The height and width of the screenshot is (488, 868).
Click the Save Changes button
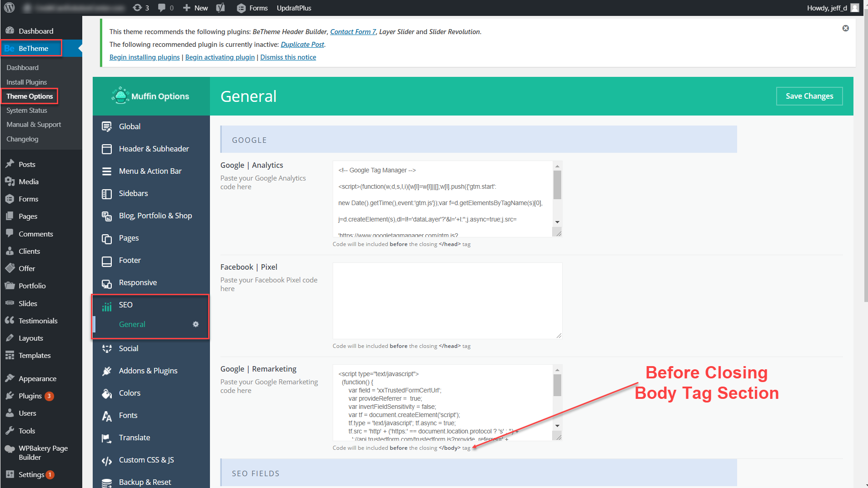(809, 96)
